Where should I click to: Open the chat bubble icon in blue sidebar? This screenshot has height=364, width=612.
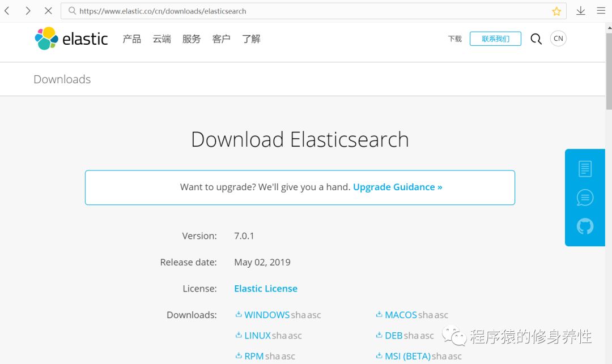(x=585, y=198)
